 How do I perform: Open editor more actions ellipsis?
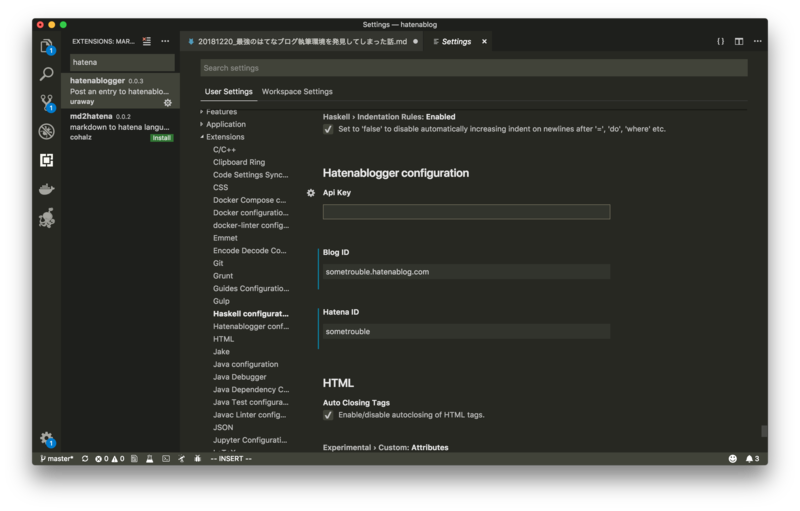pyautogui.click(x=758, y=41)
